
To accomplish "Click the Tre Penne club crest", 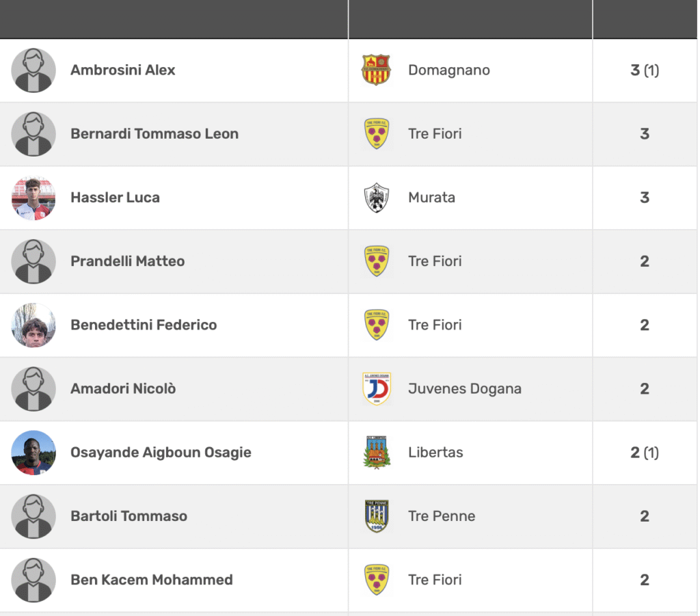I will click(x=377, y=516).
